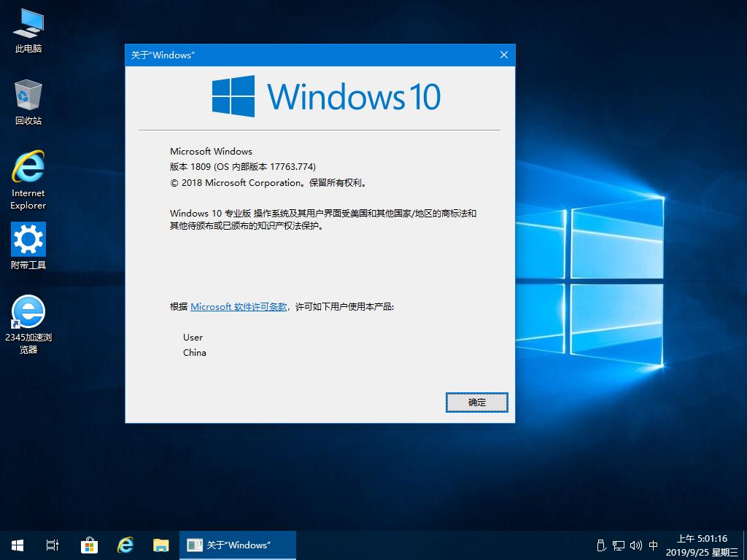Close the 关于"Windows" dialog
Viewport: 747px width, 560px height.
(x=504, y=55)
